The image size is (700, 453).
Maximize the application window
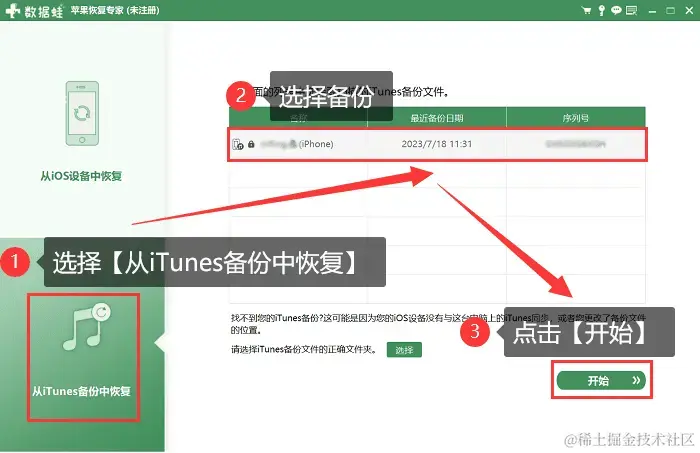(x=670, y=10)
